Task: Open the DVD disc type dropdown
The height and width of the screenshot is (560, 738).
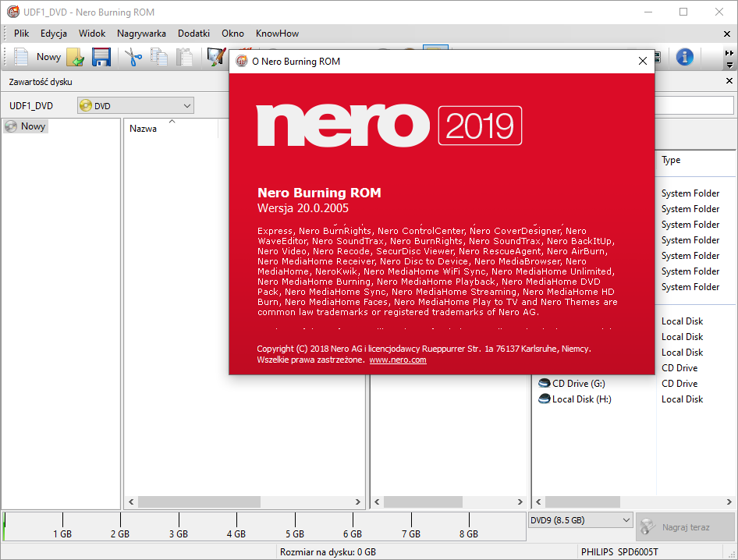Action: point(136,106)
